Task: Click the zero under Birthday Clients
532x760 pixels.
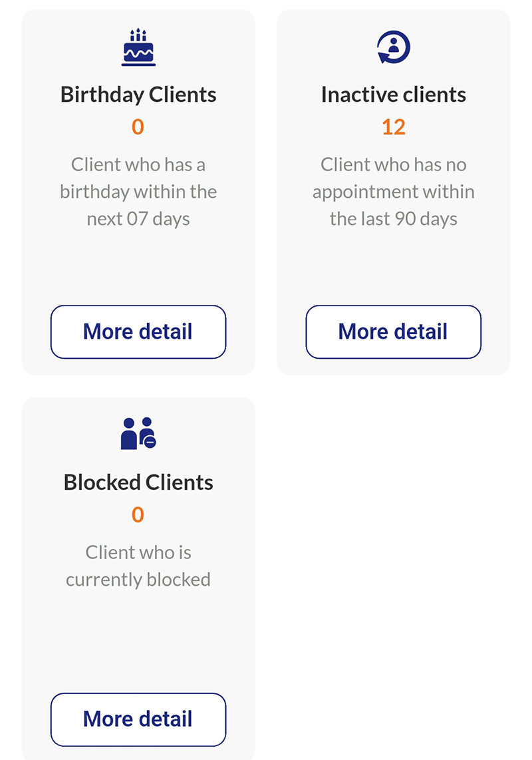Action: tap(138, 126)
